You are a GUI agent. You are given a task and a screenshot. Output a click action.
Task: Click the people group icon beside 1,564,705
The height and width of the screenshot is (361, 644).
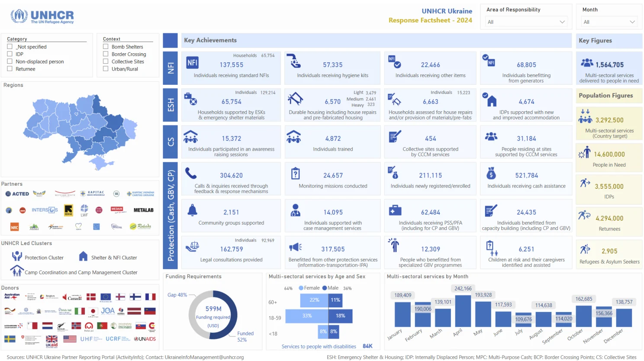tap(587, 63)
